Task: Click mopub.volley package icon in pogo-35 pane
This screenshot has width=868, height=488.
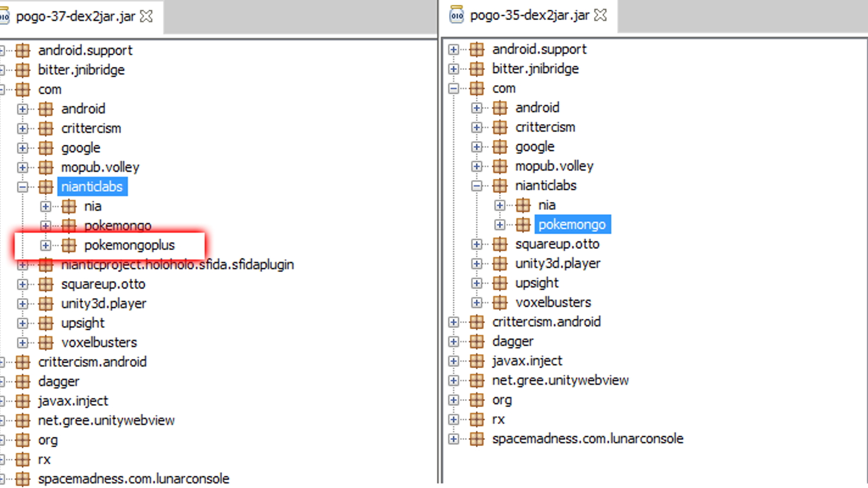Action: pos(500,166)
